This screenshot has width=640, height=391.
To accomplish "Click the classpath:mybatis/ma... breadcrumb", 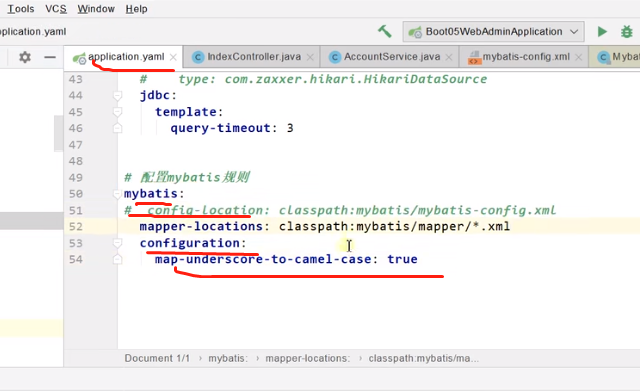I will (424, 358).
